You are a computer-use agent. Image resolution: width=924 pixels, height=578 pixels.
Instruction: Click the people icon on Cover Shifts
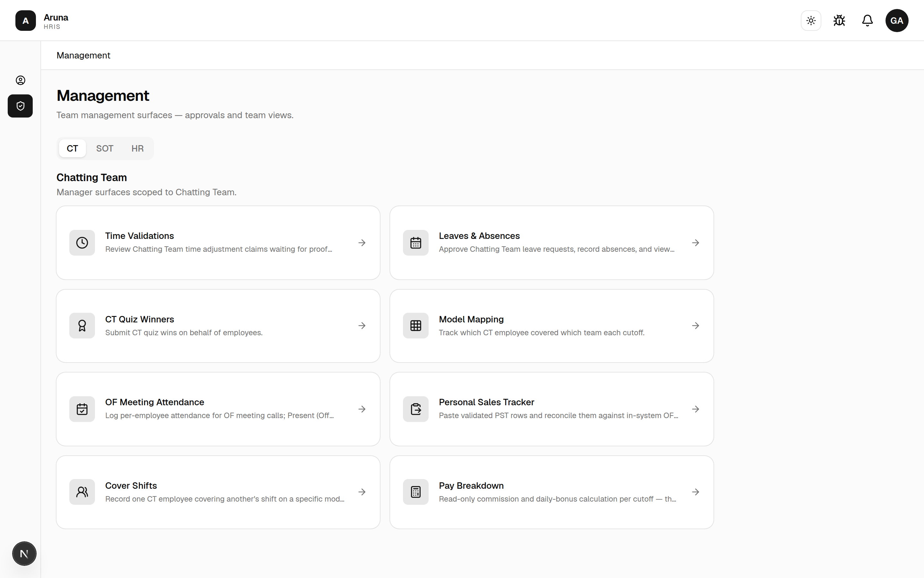coord(82,492)
